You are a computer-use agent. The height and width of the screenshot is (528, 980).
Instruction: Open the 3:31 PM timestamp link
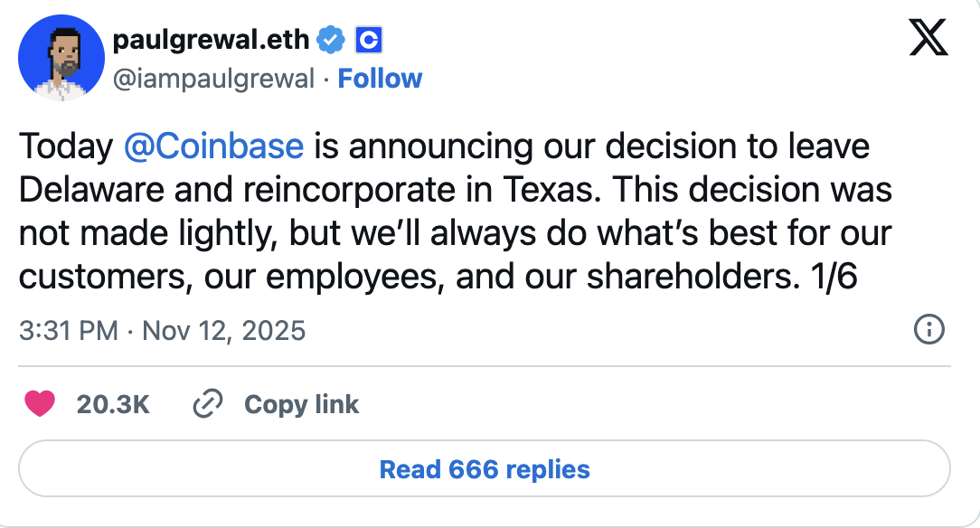click(x=68, y=331)
